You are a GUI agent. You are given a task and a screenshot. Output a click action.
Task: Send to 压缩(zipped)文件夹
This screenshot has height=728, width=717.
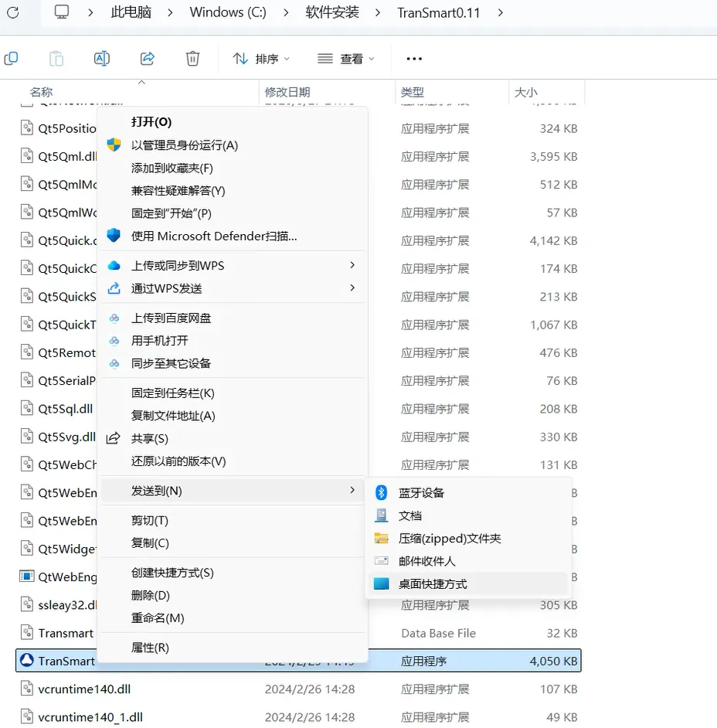coord(467,539)
